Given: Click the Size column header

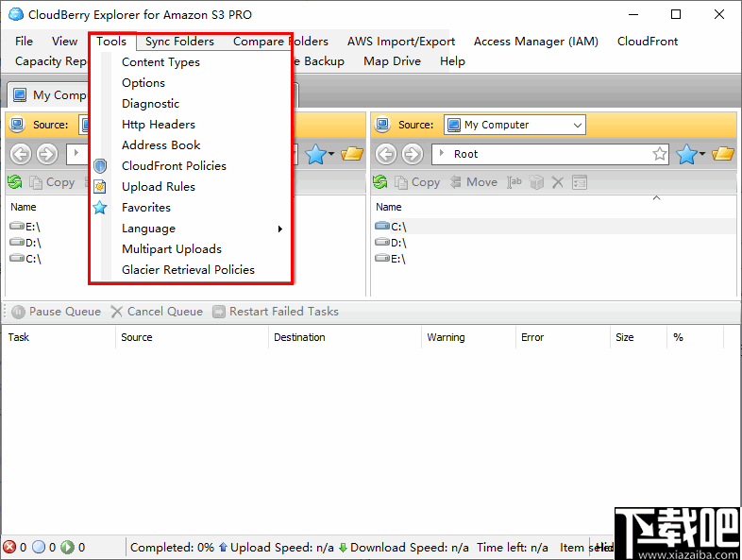Looking at the screenshot, I should click(639, 337).
